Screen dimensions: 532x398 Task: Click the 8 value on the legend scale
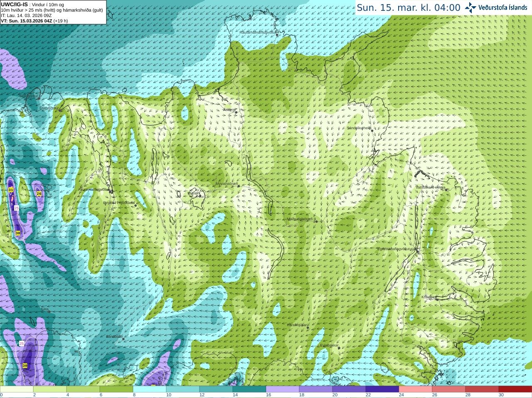134,395
